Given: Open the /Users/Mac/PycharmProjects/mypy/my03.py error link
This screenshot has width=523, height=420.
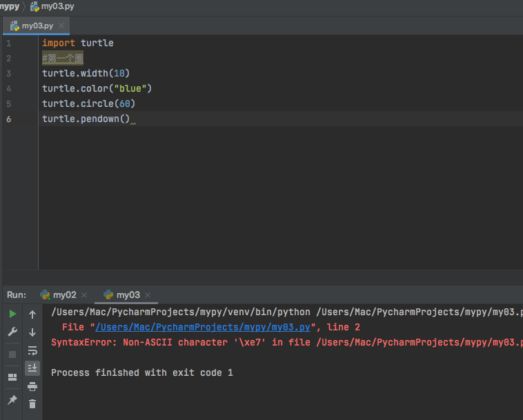Looking at the screenshot, I should 203,327.
